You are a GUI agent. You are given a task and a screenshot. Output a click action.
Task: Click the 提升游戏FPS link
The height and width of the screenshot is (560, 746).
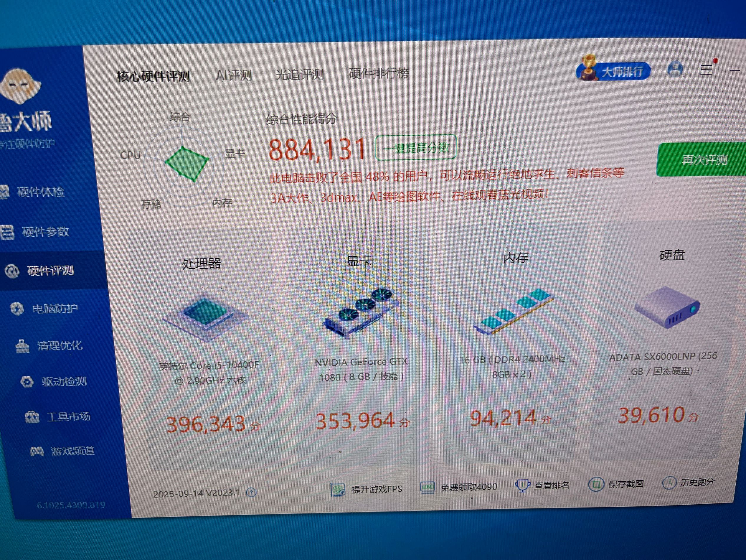click(x=377, y=489)
